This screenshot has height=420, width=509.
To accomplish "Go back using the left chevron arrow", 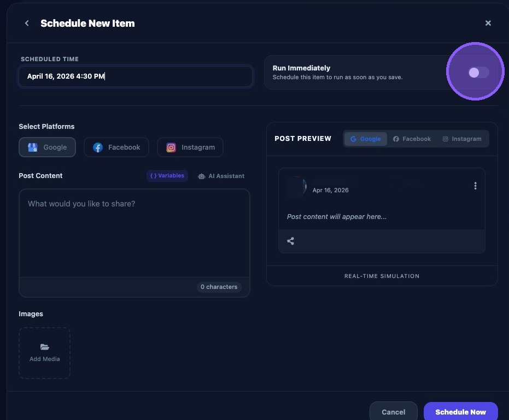I will [27, 23].
